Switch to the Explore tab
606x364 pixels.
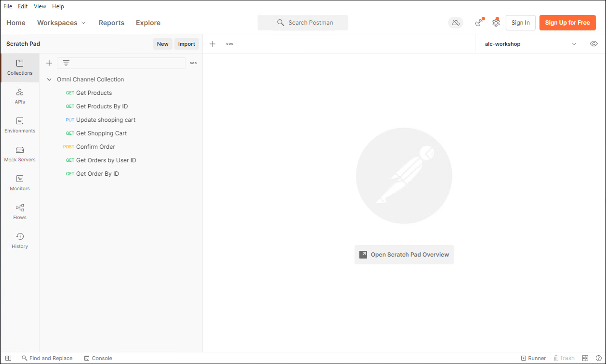click(x=148, y=23)
